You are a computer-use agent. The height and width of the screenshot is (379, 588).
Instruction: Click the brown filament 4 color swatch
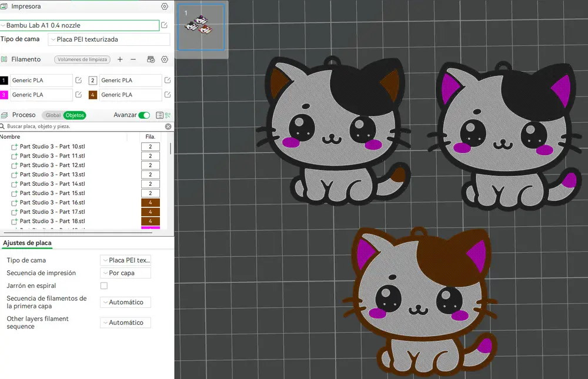click(x=93, y=95)
